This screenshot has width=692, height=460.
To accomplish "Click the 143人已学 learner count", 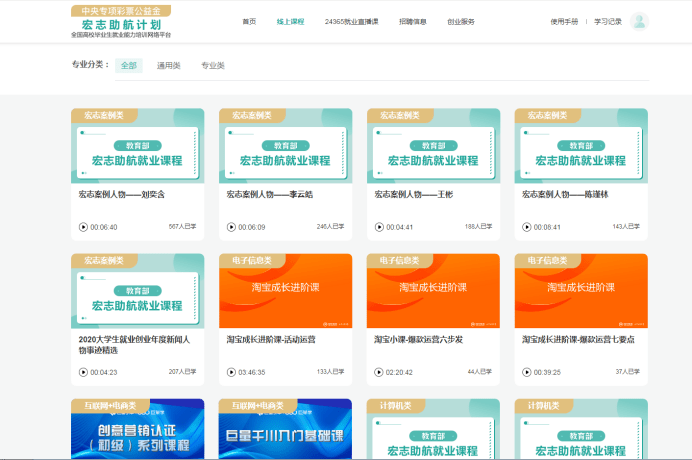I will [x=626, y=226].
